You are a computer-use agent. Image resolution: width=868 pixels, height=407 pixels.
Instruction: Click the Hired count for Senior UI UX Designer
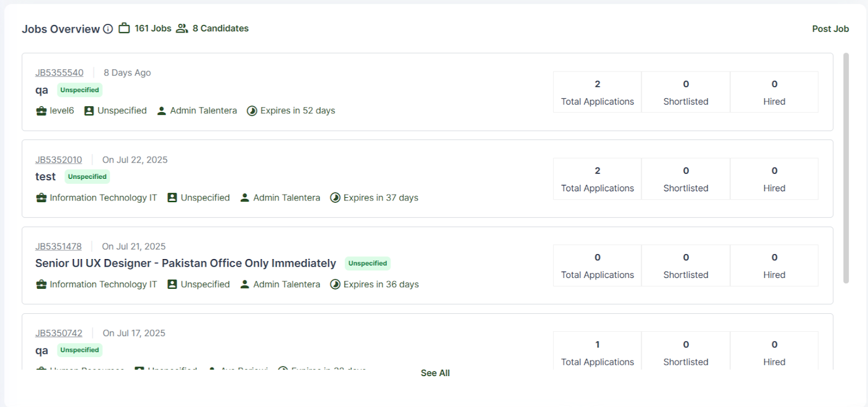coord(774,266)
